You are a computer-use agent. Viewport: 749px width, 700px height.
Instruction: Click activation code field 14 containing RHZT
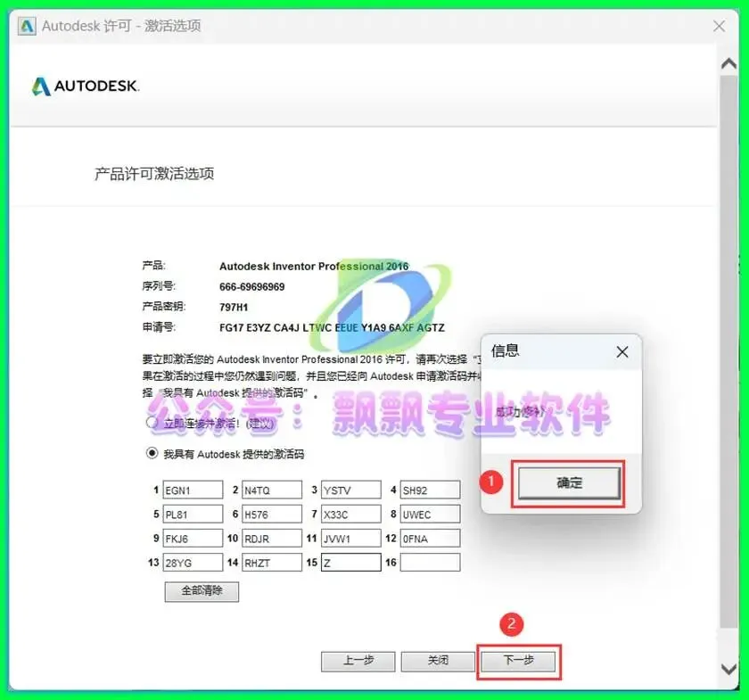pos(272,563)
